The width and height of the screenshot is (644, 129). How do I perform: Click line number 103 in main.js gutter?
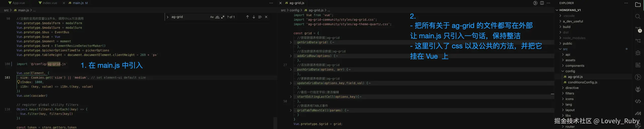pyautogui.click(x=7, y=78)
